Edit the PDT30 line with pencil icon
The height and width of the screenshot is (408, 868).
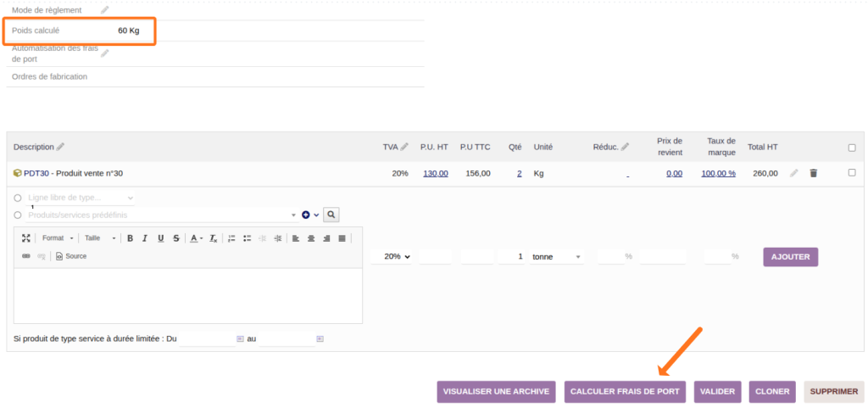[x=794, y=173]
